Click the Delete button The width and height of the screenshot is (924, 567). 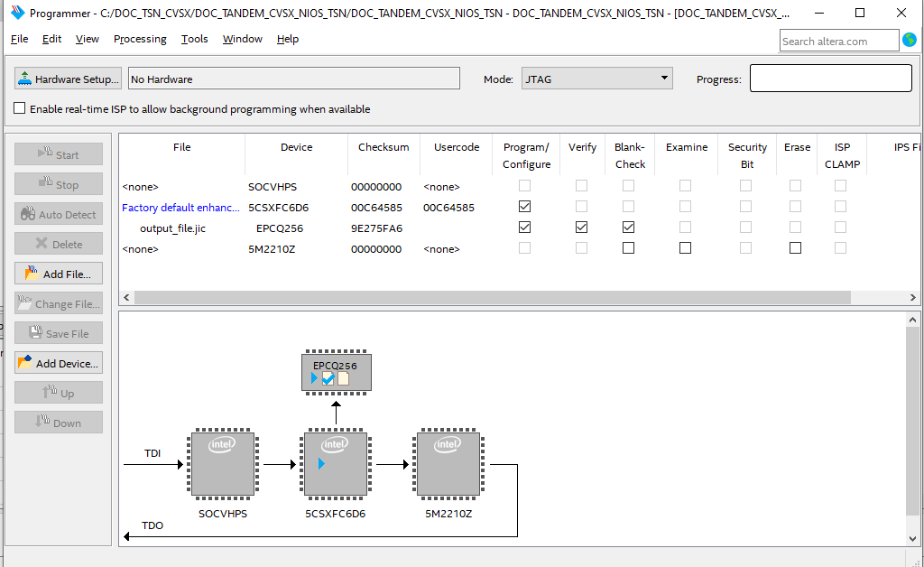coord(59,244)
